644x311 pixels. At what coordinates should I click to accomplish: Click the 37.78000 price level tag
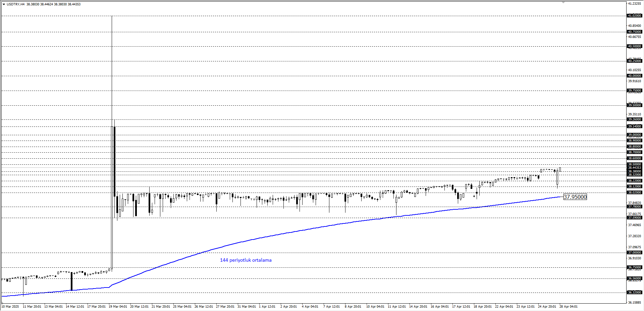[x=635, y=207]
